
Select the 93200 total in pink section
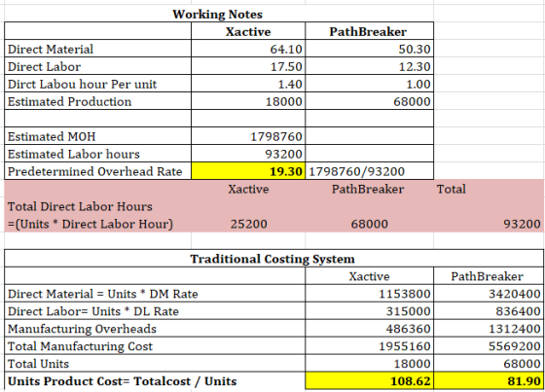click(x=522, y=224)
